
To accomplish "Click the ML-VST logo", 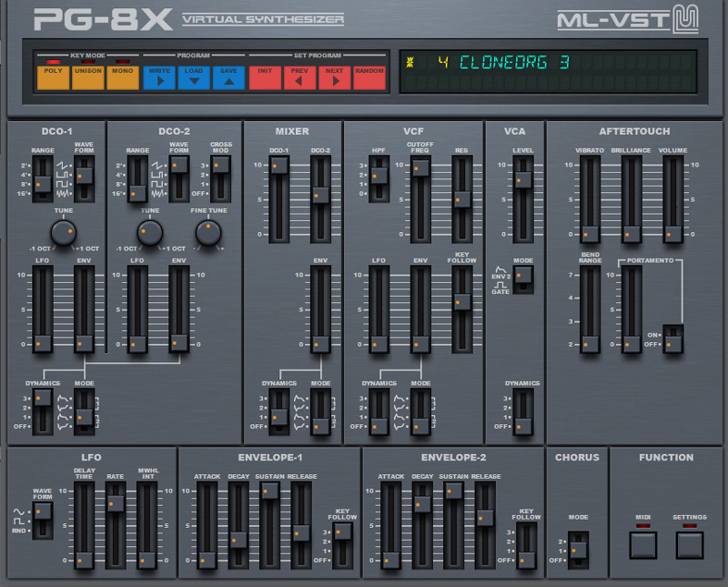I will pyautogui.click(x=628, y=19).
